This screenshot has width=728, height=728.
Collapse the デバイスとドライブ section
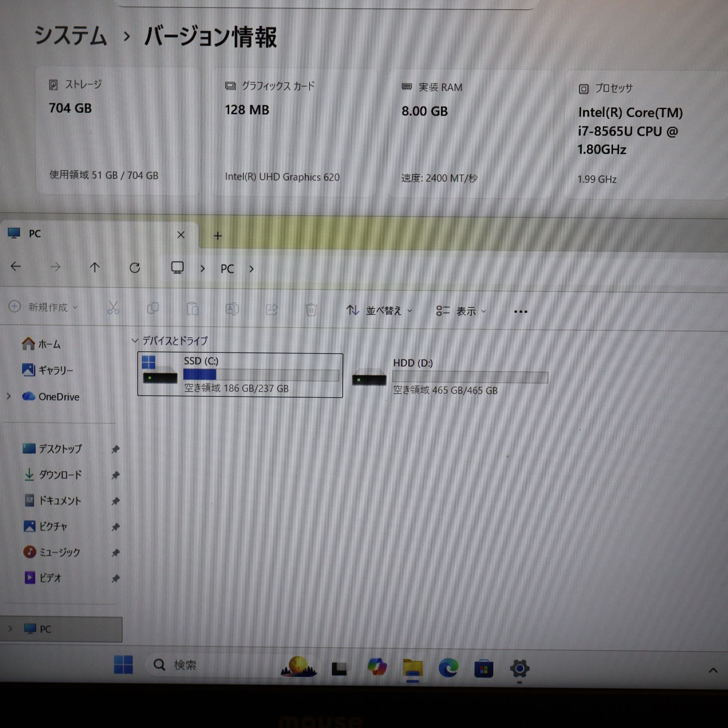point(135,340)
